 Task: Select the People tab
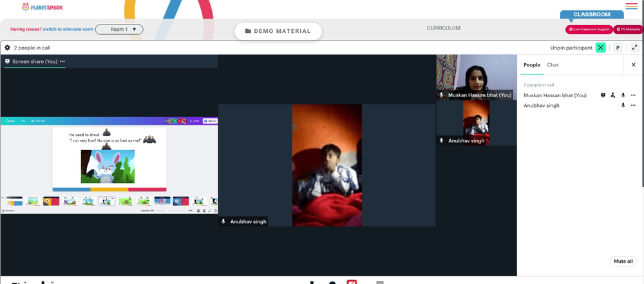pyautogui.click(x=532, y=65)
